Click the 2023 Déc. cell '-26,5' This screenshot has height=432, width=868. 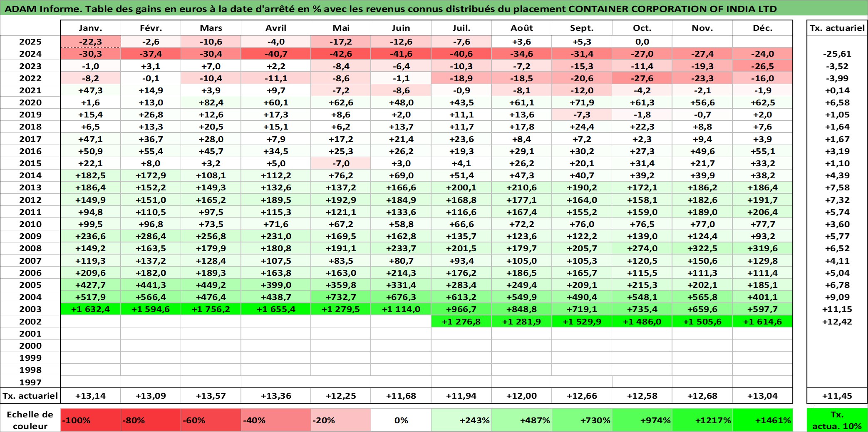point(762,66)
